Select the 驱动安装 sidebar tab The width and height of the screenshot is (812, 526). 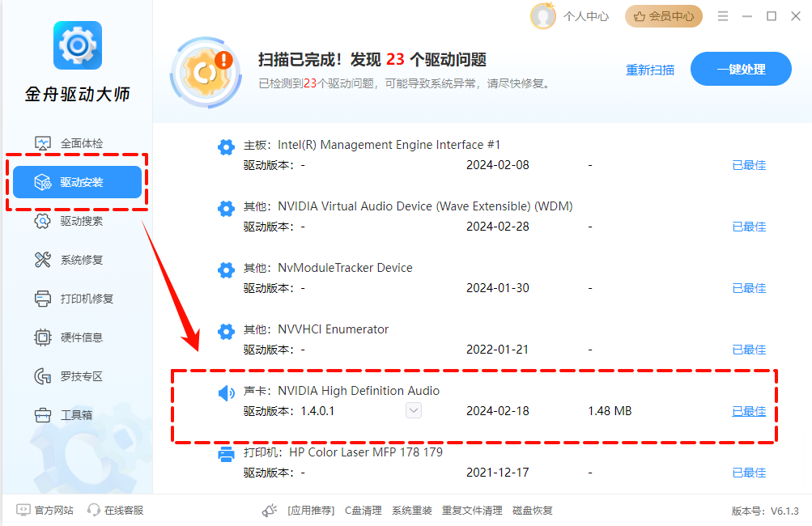pyautogui.click(x=77, y=182)
